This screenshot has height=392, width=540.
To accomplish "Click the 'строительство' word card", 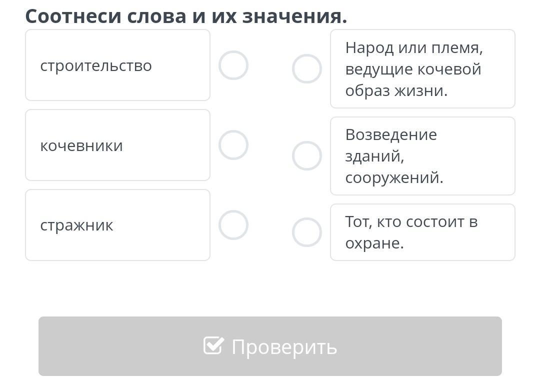I will click(117, 65).
